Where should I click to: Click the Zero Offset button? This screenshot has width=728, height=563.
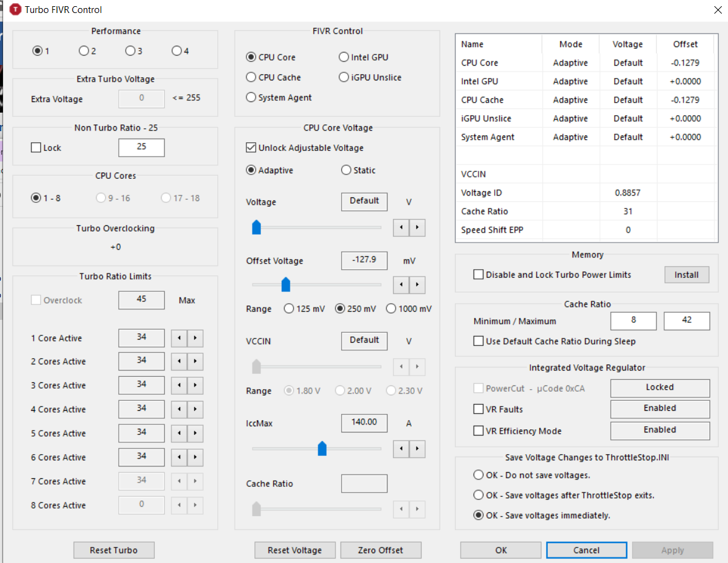381,550
